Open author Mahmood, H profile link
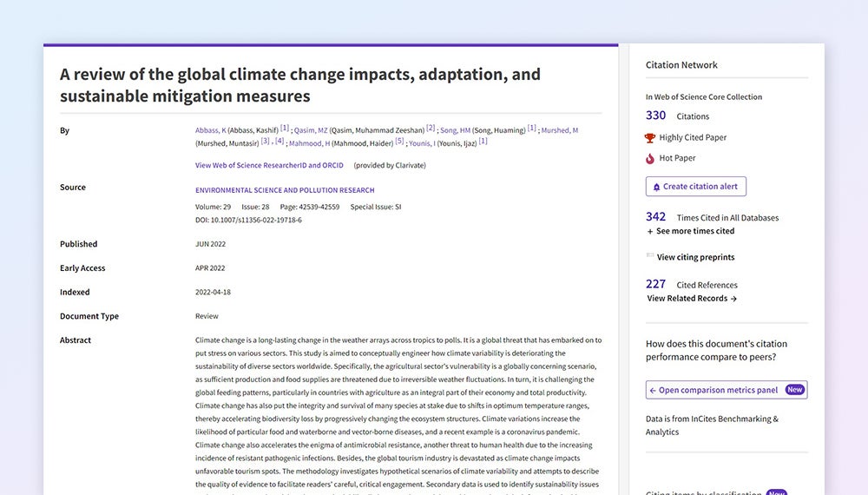 click(309, 143)
